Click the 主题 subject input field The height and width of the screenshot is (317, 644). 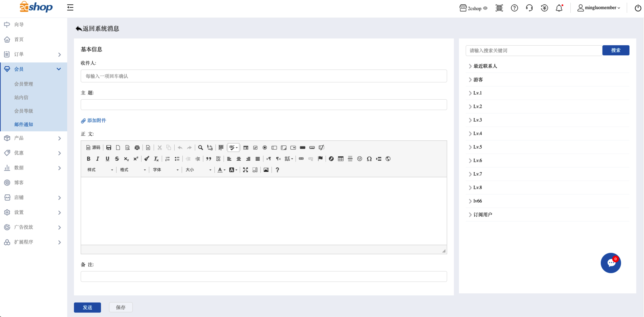point(264,105)
